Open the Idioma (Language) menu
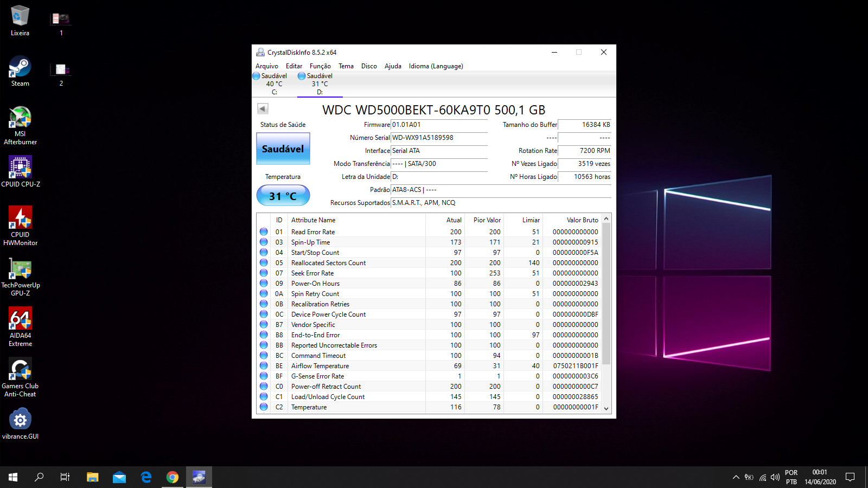This screenshot has height=488, width=868. [x=436, y=66]
